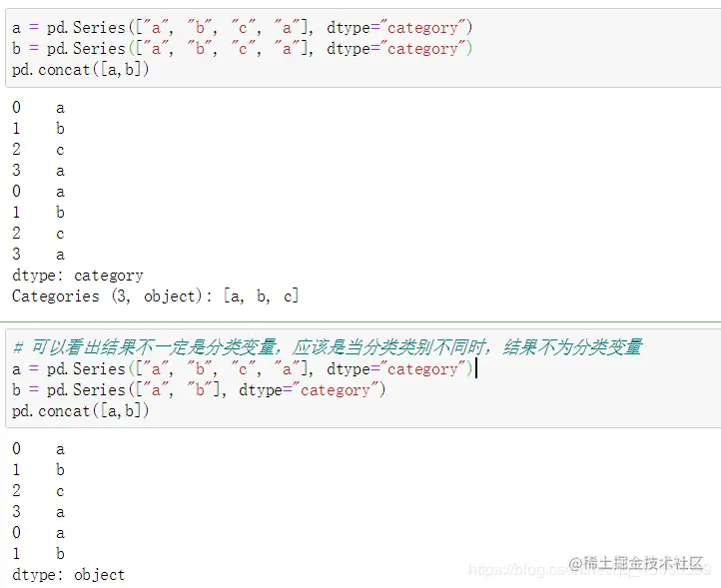Click second output's last row '1 b'

[x=39, y=553]
